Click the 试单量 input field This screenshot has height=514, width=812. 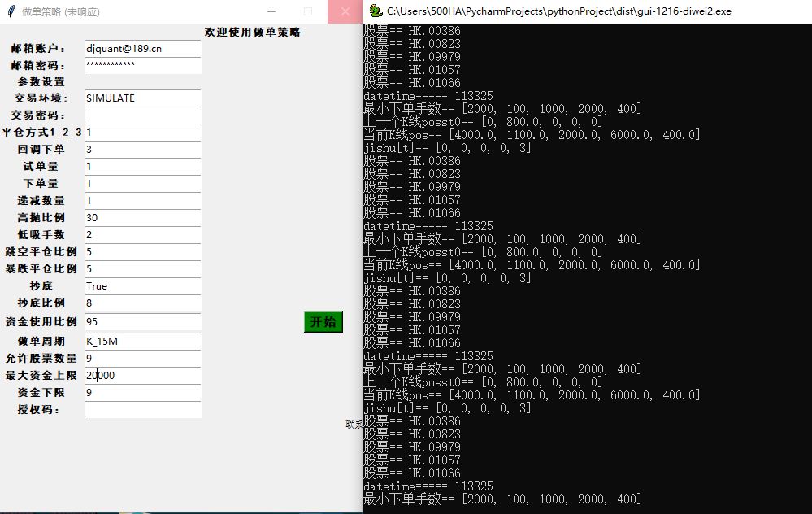142,167
